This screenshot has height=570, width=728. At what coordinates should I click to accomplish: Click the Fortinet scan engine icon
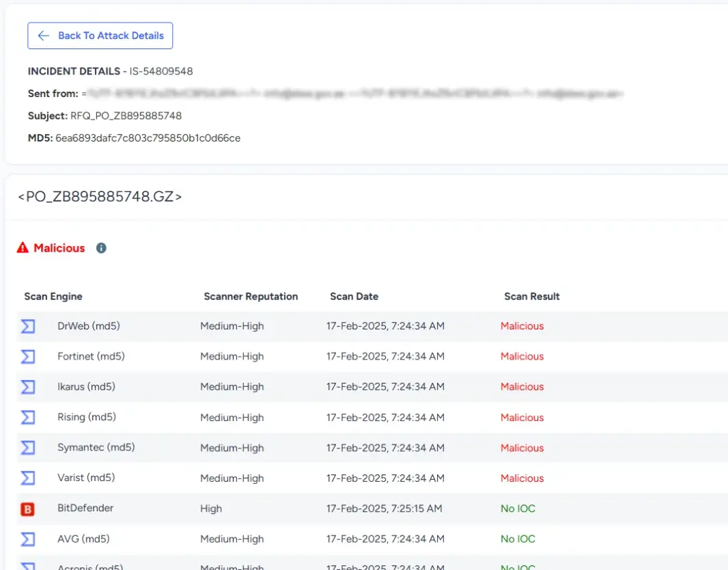pos(27,357)
